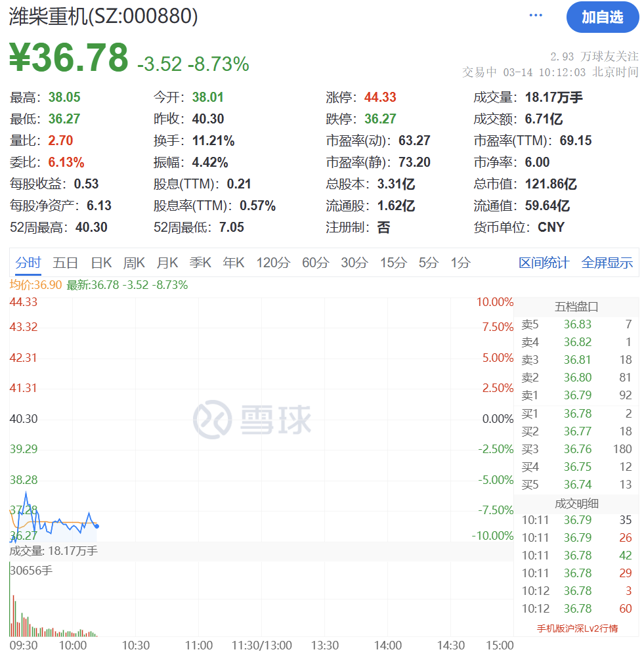Image resolution: width=644 pixels, height=656 pixels.
Task: Click the 30656手 volume scale label
Action: tap(32, 570)
